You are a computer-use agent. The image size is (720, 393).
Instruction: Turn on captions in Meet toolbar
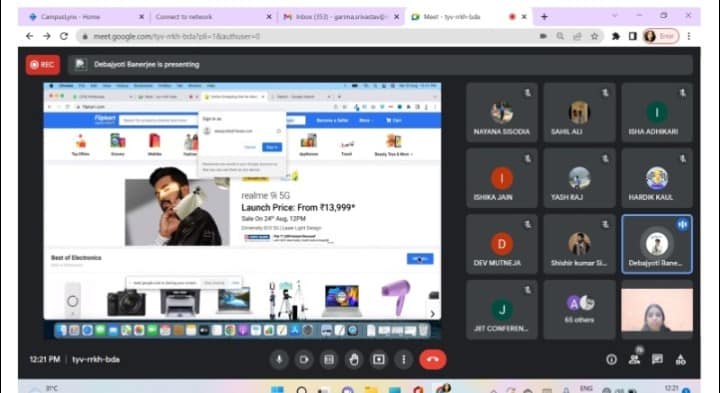[x=329, y=359]
